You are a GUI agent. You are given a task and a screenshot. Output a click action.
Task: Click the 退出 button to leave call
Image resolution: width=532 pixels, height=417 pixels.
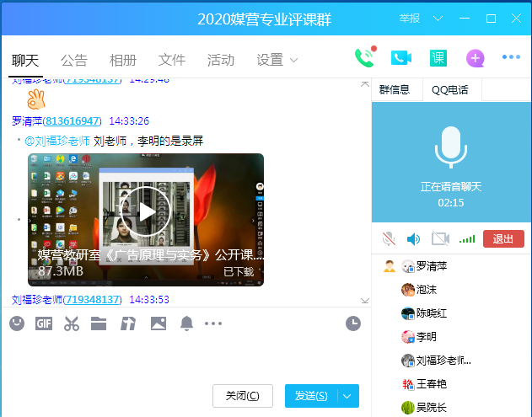click(x=503, y=238)
